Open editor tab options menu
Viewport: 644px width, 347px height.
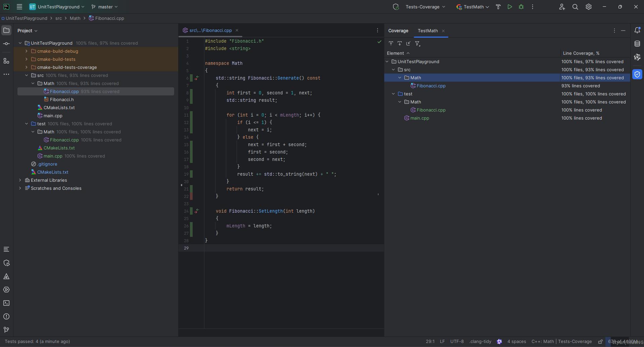pos(378,30)
